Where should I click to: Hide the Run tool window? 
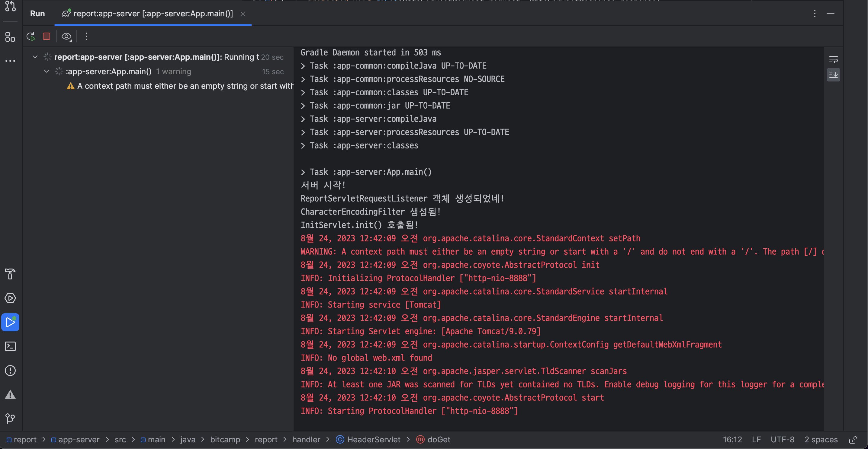830,14
